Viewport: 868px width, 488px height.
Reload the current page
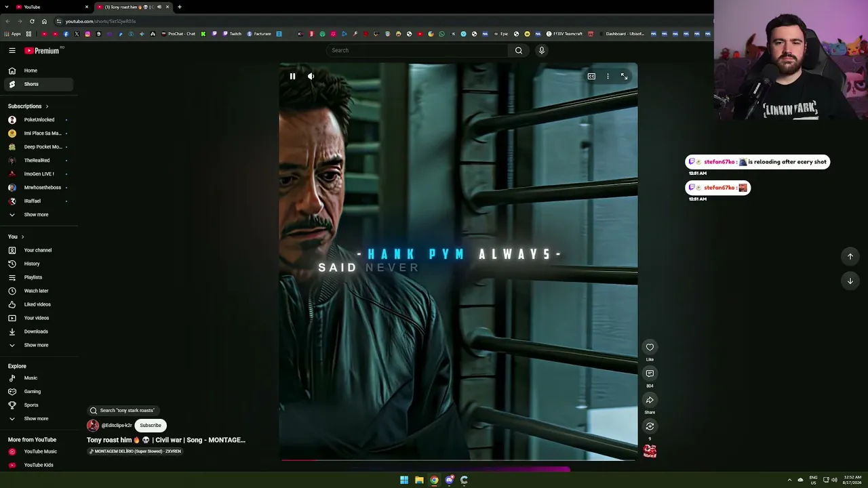coord(32,21)
